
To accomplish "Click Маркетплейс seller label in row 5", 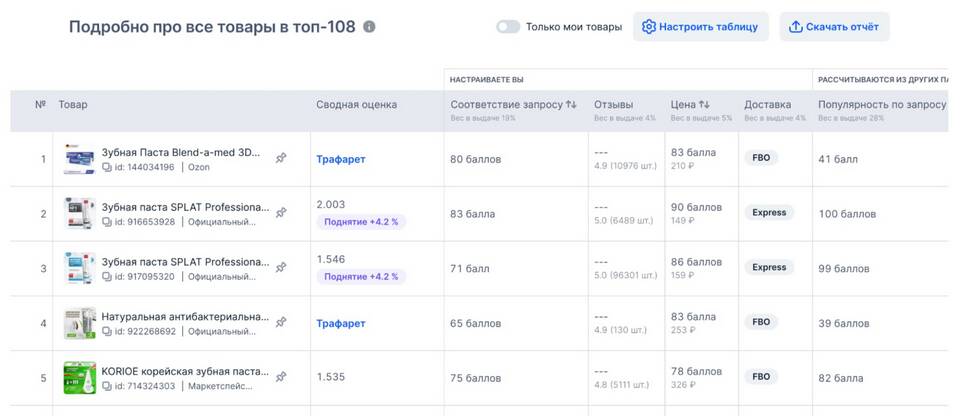I will tap(220, 386).
